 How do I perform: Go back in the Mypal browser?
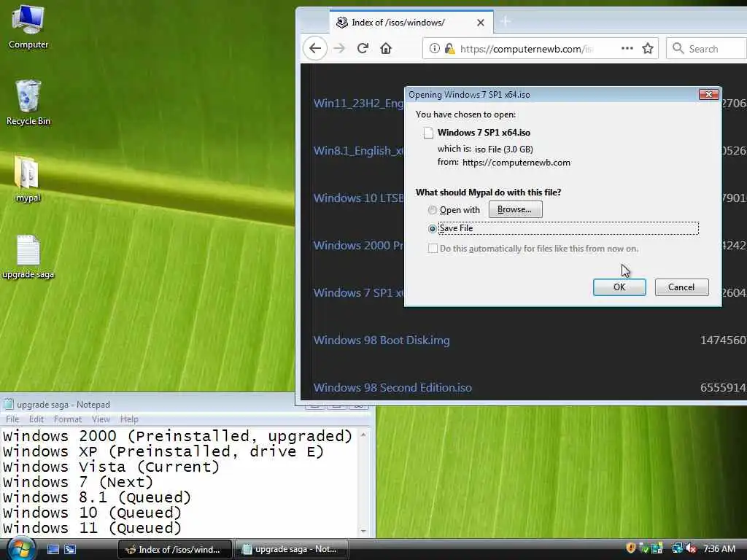point(315,48)
